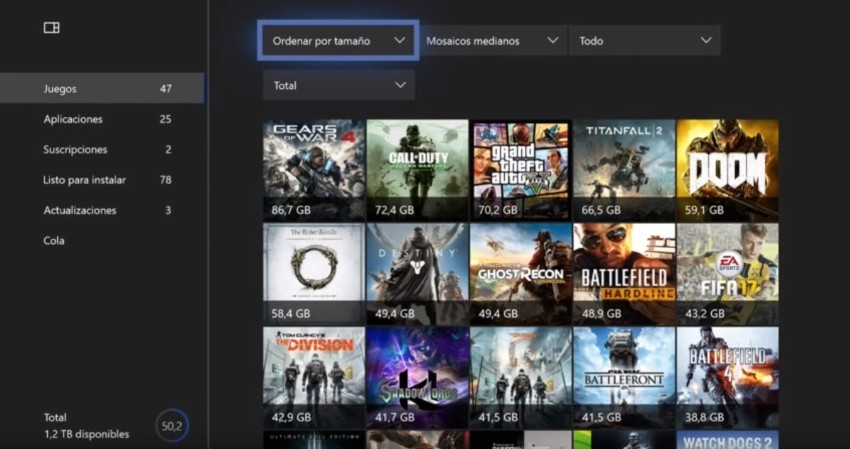Screen dimensions: 850x449
Task: Click the 50,2 storage usage ring
Action: tap(172, 426)
